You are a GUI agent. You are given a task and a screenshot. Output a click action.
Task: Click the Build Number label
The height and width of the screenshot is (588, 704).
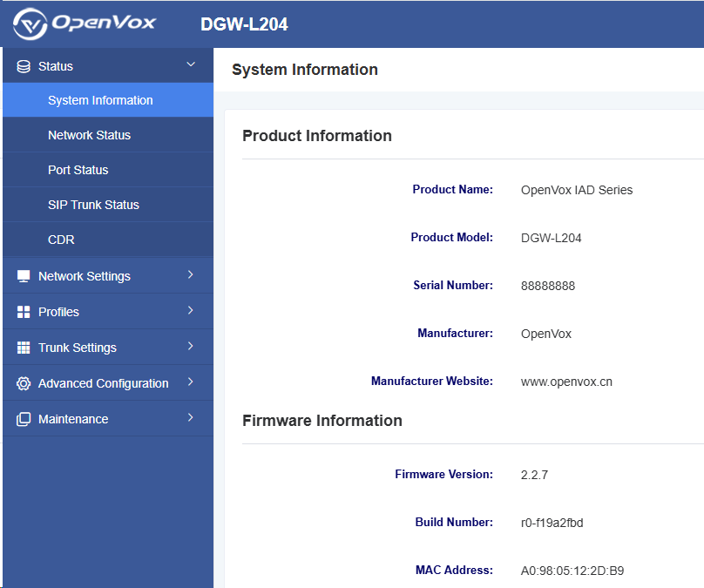[454, 522]
